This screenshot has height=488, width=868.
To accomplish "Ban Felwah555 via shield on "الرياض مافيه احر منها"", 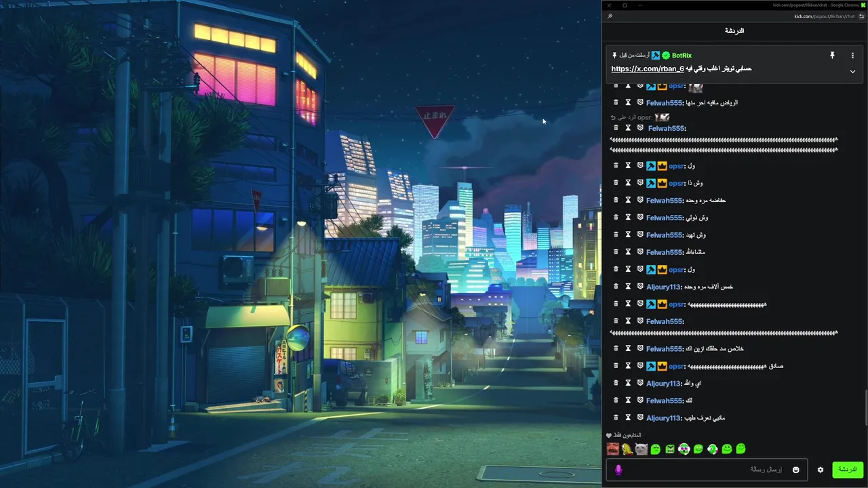I will (639, 103).
